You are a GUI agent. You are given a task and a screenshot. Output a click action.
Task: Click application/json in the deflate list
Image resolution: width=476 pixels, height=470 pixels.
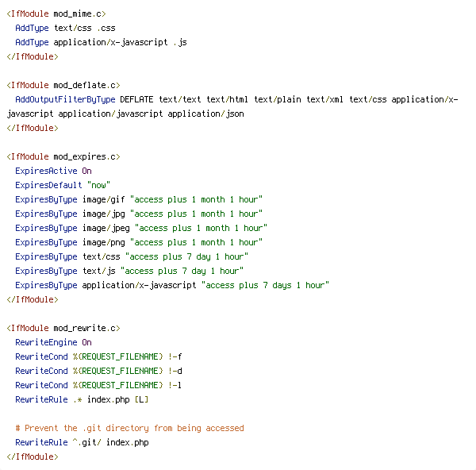pos(205,114)
